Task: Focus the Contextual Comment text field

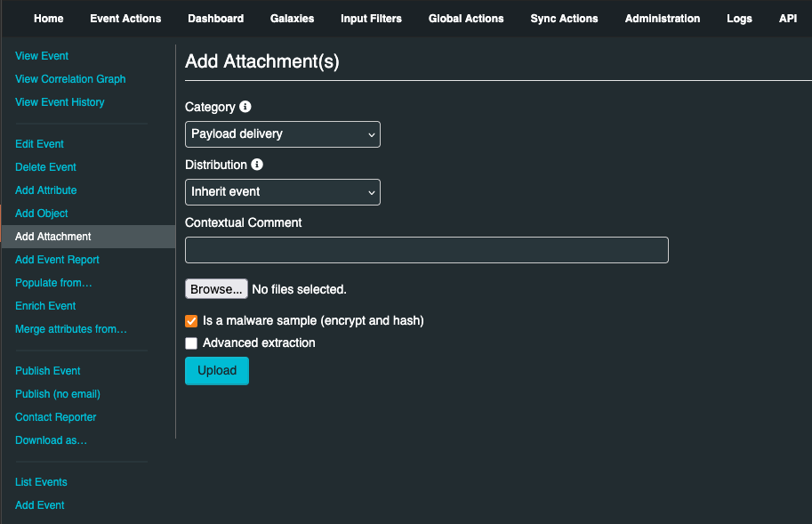Action: click(x=426, y=250)
